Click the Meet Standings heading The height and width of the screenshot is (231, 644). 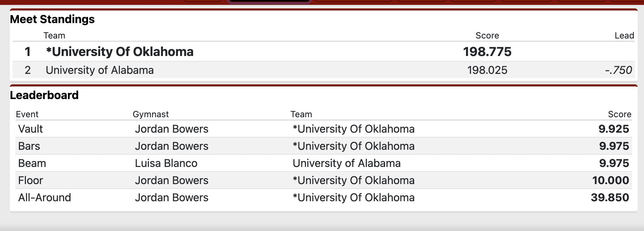(x=52, y=19)
